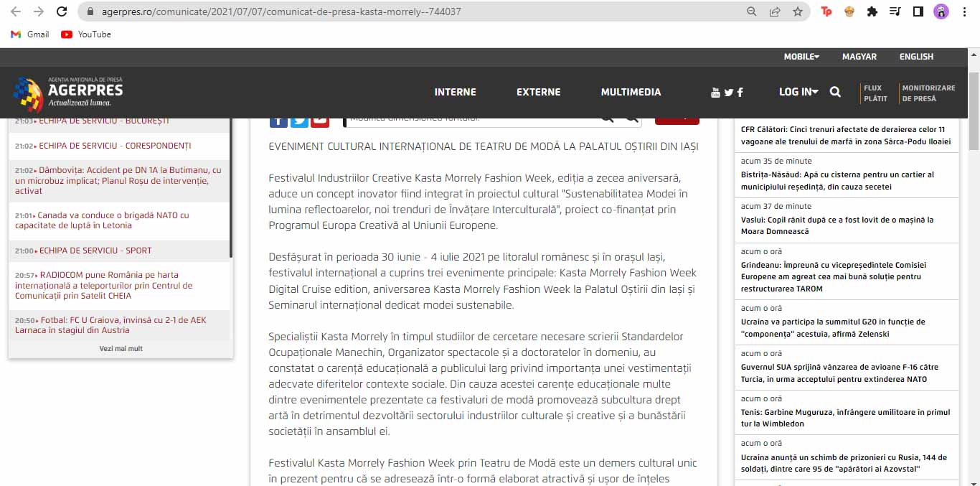
Task: Open the Chrome profile avatar
Action: (941, 11)
